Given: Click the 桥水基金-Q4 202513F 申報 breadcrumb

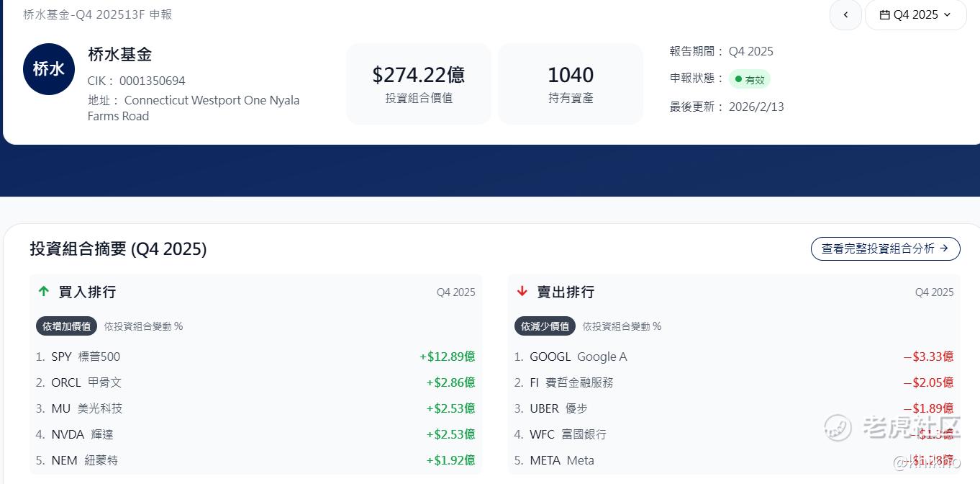Looking at the screenshot, I should (98, 14).
